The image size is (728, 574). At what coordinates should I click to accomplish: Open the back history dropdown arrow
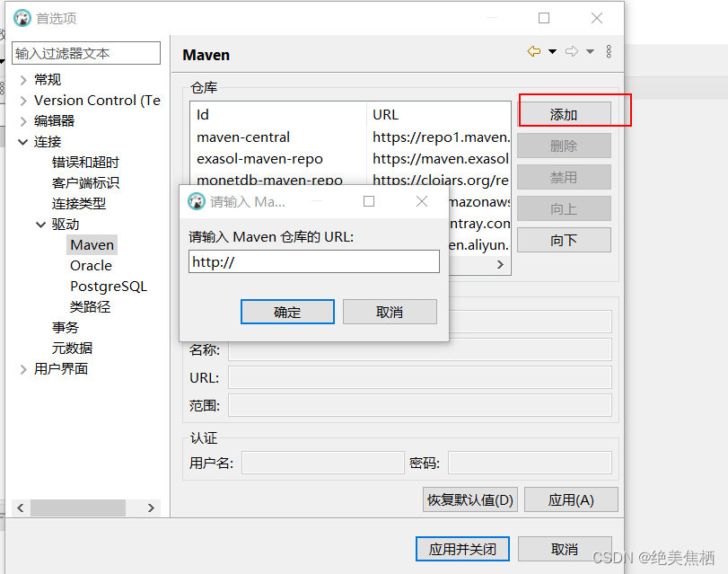pos(552,52)
